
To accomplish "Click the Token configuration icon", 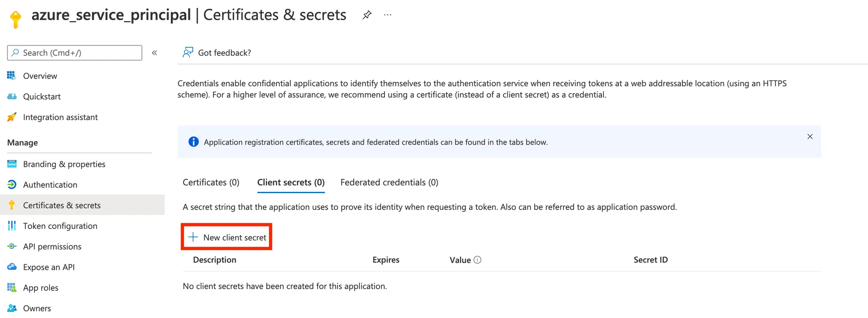I will (x=12, y=226).
